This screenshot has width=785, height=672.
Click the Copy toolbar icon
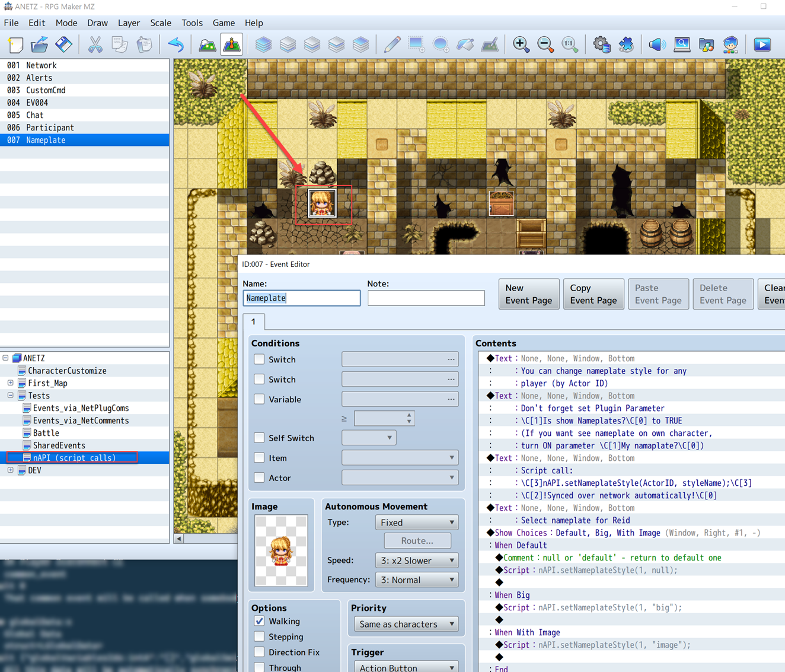point(120,44)
